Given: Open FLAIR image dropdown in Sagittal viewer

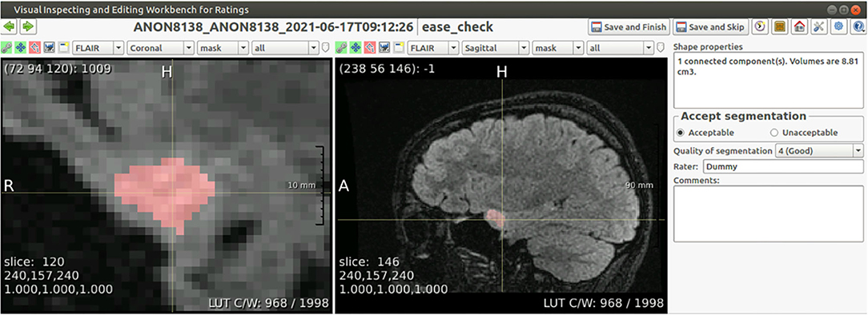Looking at the screenshot, I should [432, 48].
